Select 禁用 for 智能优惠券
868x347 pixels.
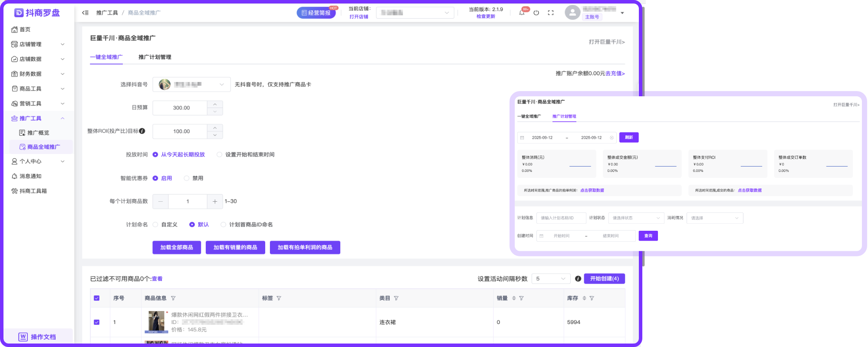point(187,178)
